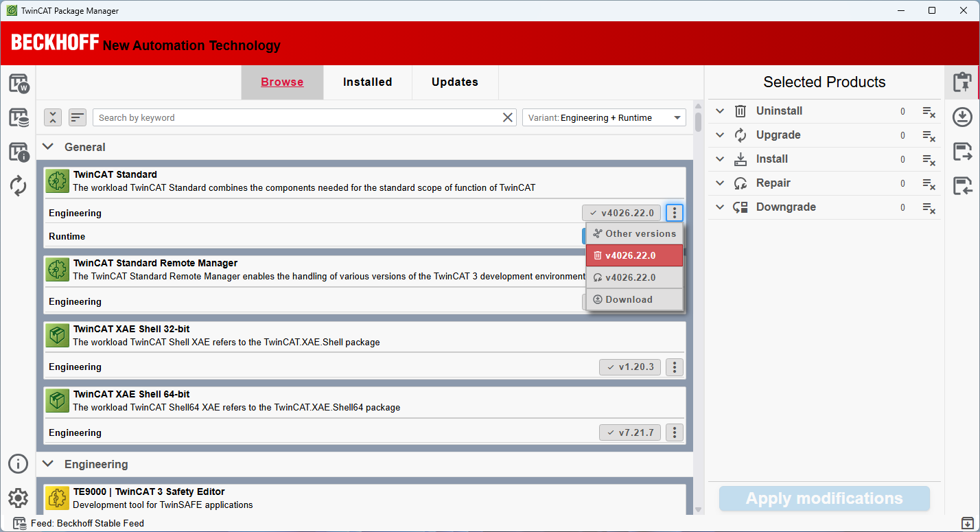Viewport: 980px width, 532px height.
Task: Click the 'TE9000 | TwinCAT 3 Safety Editor' title
Action: pyautogui.click(x=149, y=491)
